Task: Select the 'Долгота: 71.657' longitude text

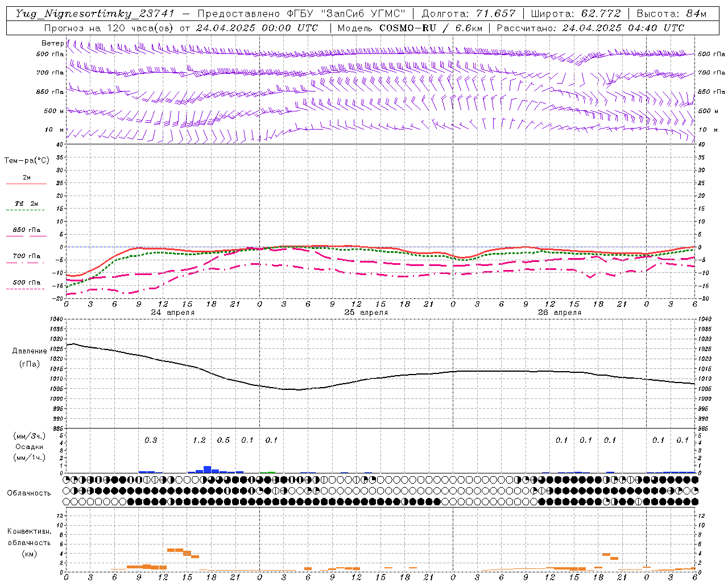Action: tap(468, 14)
